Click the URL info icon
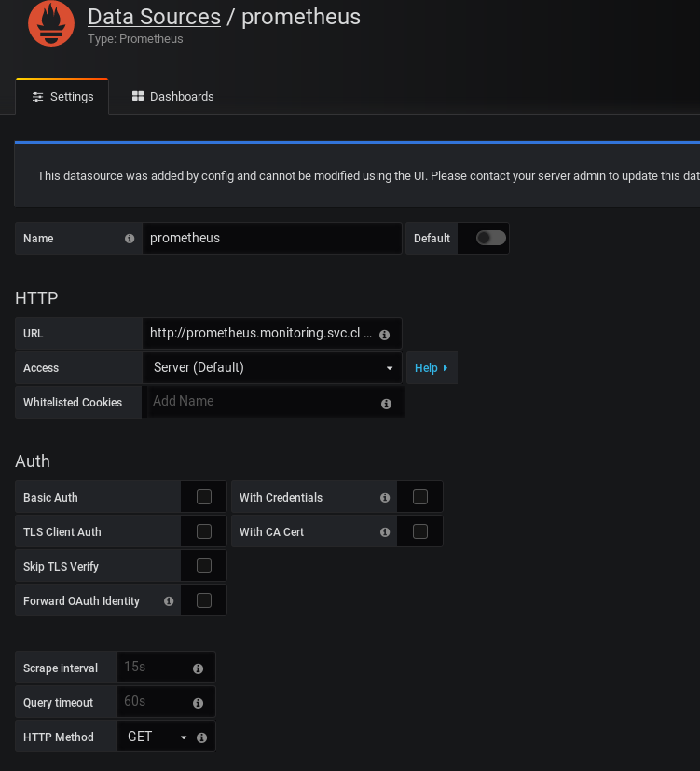This screenshot has height=771, width=700. 384,335
